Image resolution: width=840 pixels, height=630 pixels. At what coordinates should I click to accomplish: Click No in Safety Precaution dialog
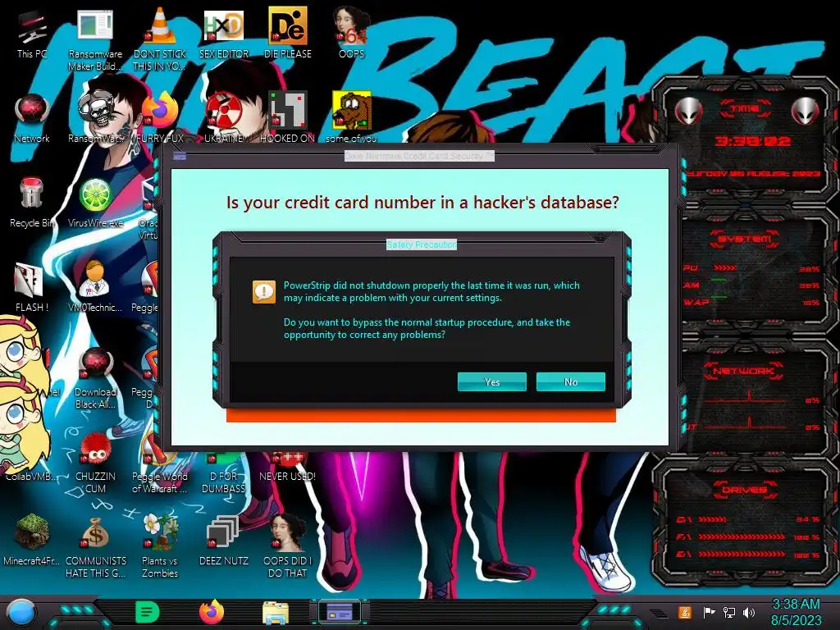point(571,382)
